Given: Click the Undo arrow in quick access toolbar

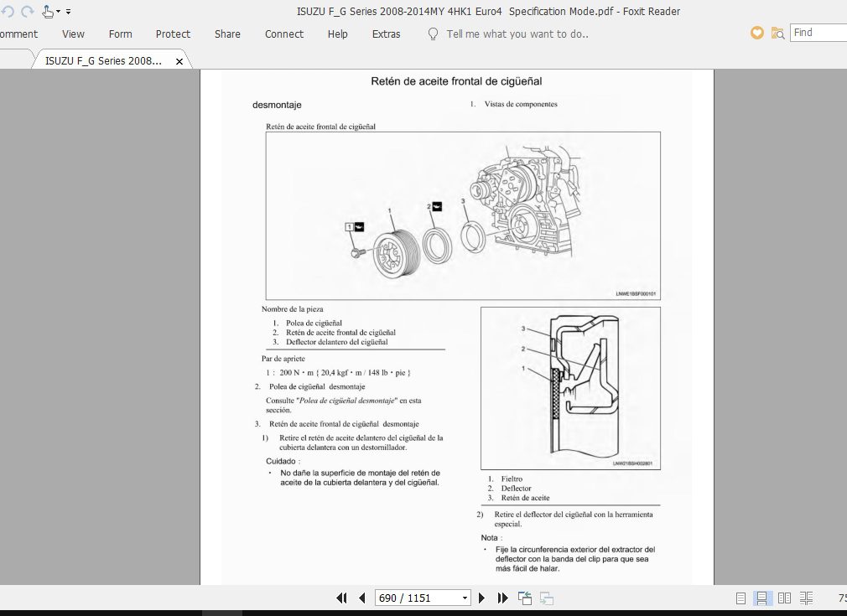Looking at the screenshot, I should 8,12.
